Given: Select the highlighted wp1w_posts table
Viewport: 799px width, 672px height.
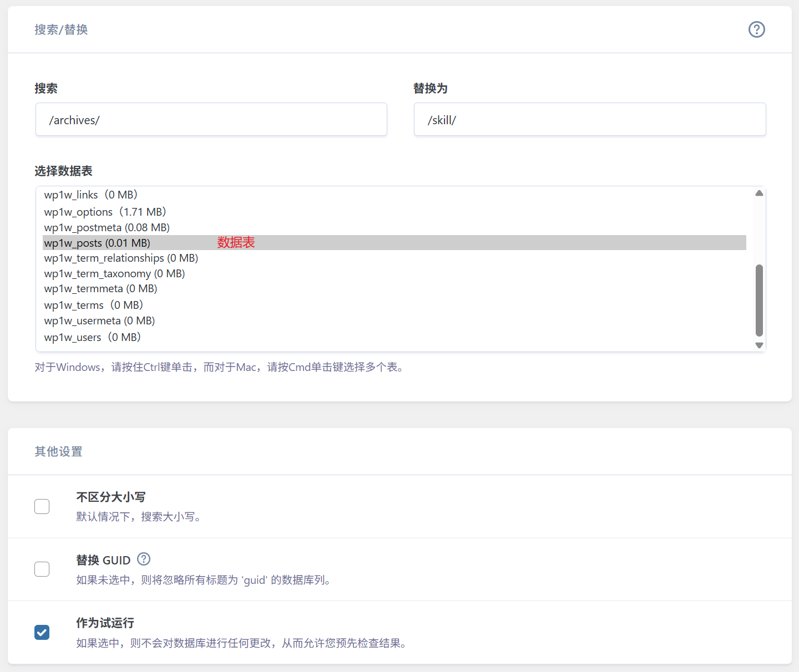Looking at the screenshot, I should coord(98,243).
